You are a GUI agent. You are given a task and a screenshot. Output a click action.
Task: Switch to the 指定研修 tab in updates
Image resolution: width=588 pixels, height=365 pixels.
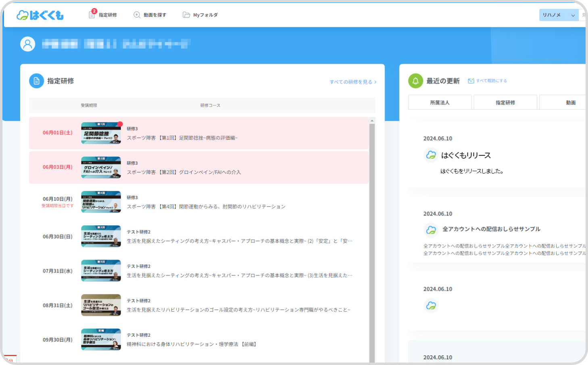click(x=505, y=103)
